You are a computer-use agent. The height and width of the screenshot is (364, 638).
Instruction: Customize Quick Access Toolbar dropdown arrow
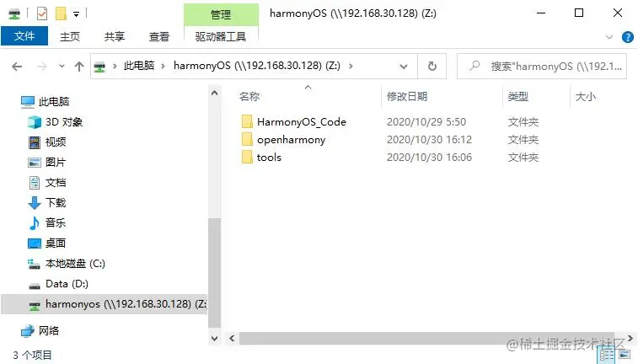[x=76, y=14]
